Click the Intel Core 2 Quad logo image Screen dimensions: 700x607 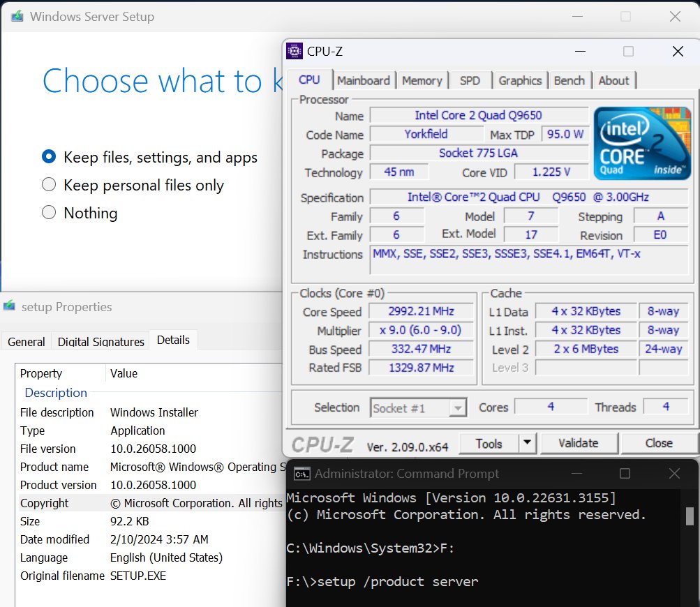(x=641, y=142)
